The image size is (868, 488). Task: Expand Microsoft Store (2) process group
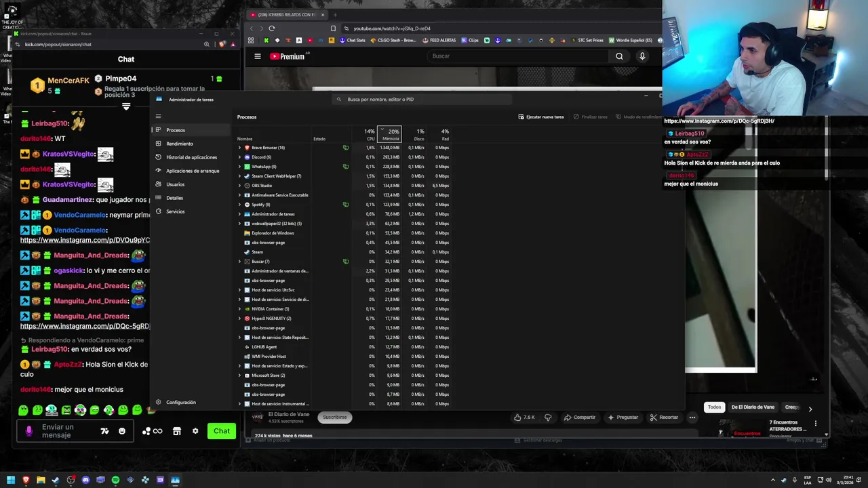(239, 375)
